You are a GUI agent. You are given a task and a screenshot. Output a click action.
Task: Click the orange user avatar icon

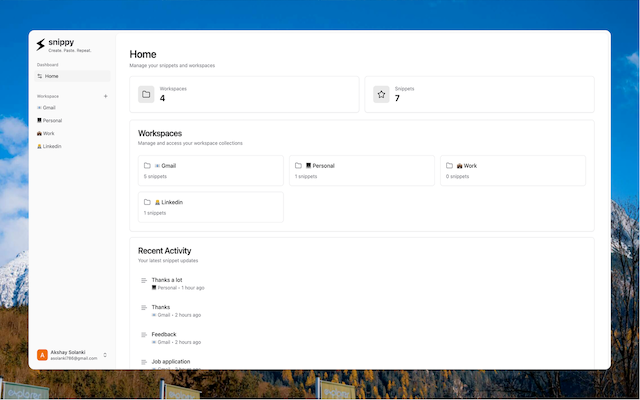(42, 355)
